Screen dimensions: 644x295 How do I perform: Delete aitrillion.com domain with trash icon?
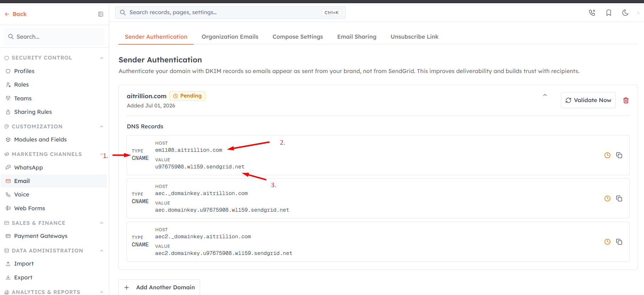pyautogui.click(x=626, y=100)
